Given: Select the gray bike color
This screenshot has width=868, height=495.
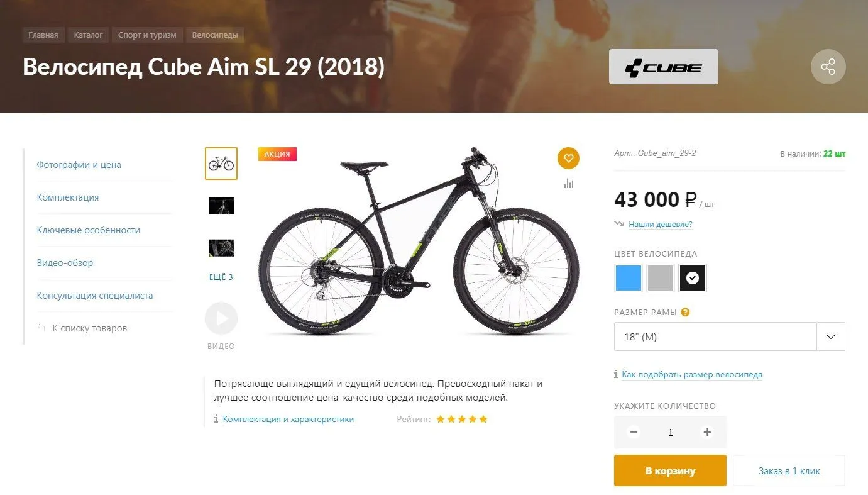Looking at the screenshot, I should (x=660, y=278).
